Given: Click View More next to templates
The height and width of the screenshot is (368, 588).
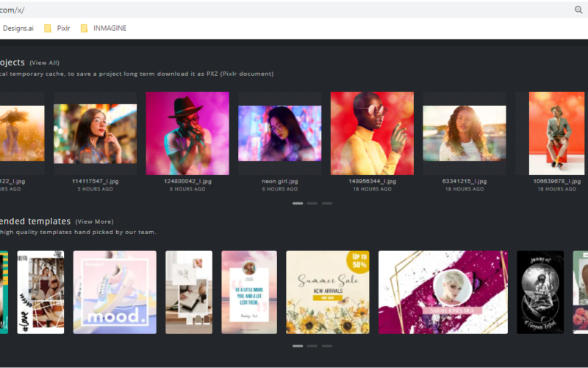Looking at the screenshot, I should (x=95, y=222).
